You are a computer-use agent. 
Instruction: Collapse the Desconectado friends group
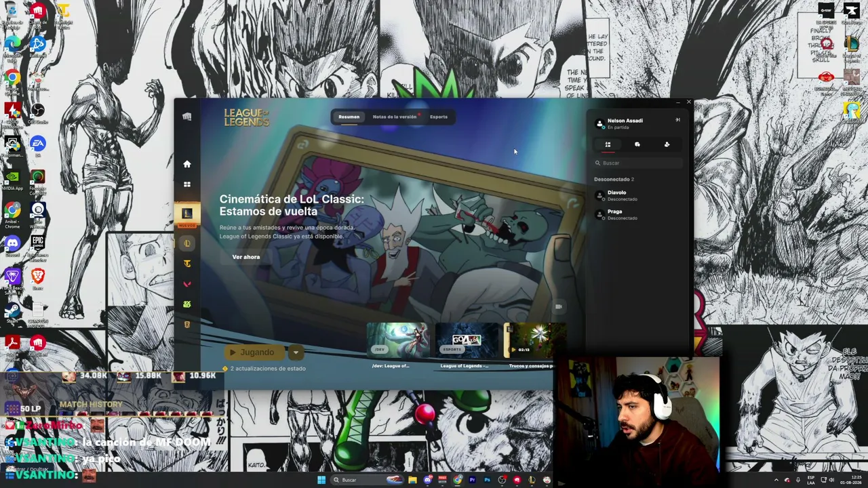(614, 179)
